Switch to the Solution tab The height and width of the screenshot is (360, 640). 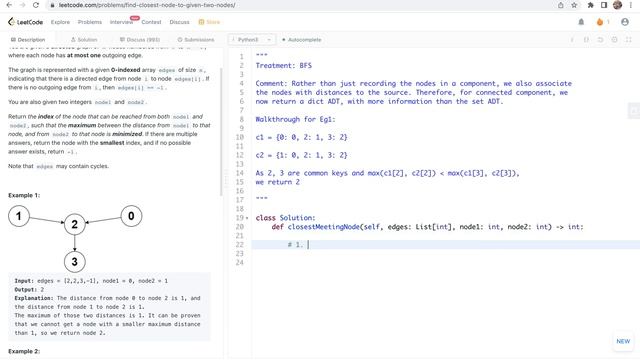(84, 40)
